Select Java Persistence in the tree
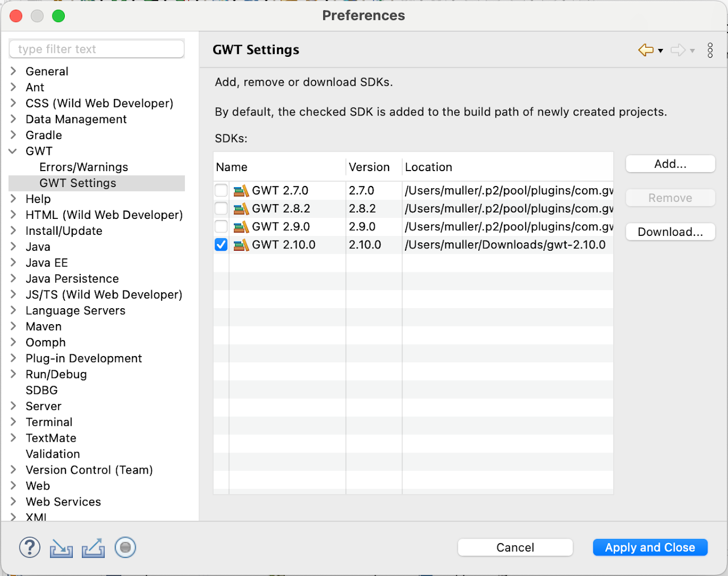The height and width of the screenshot is (576, 728). point(72,279)
